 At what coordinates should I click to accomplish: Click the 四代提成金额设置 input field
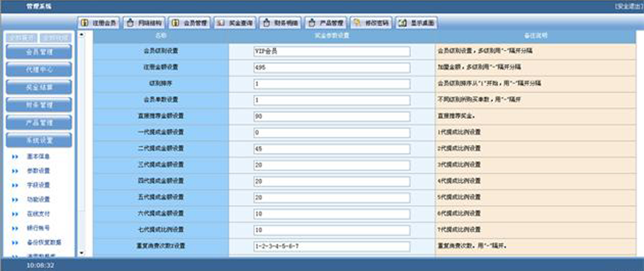332,181
